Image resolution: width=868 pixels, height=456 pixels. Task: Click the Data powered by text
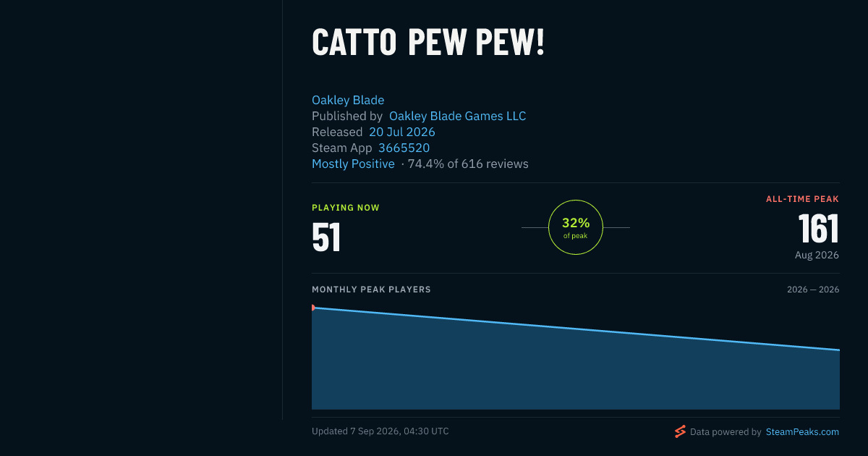coord(726,431)
